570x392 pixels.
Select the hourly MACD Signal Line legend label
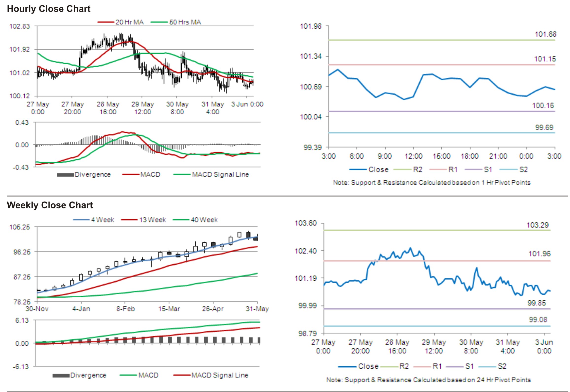tap(220, 174)
